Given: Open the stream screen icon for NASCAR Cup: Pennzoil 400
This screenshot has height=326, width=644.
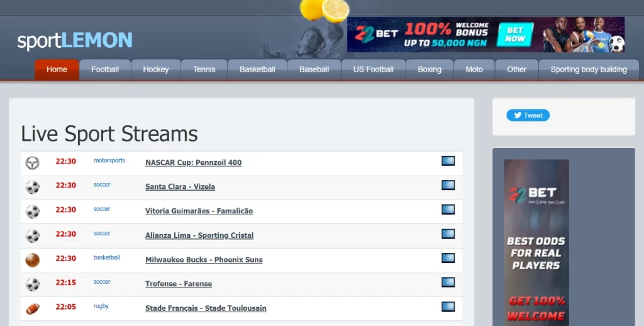Looking at the screenshot, I should (448, 160).
